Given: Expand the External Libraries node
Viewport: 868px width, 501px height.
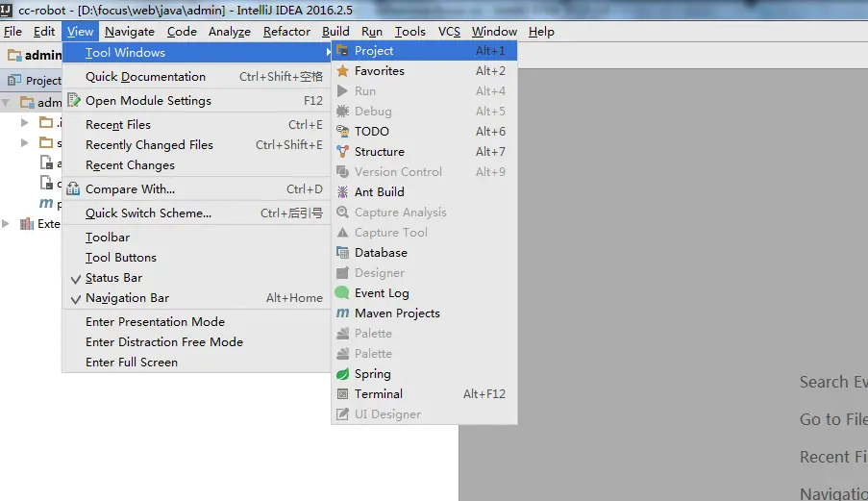Looking at the screenshot, I should [x=6, y=224].
